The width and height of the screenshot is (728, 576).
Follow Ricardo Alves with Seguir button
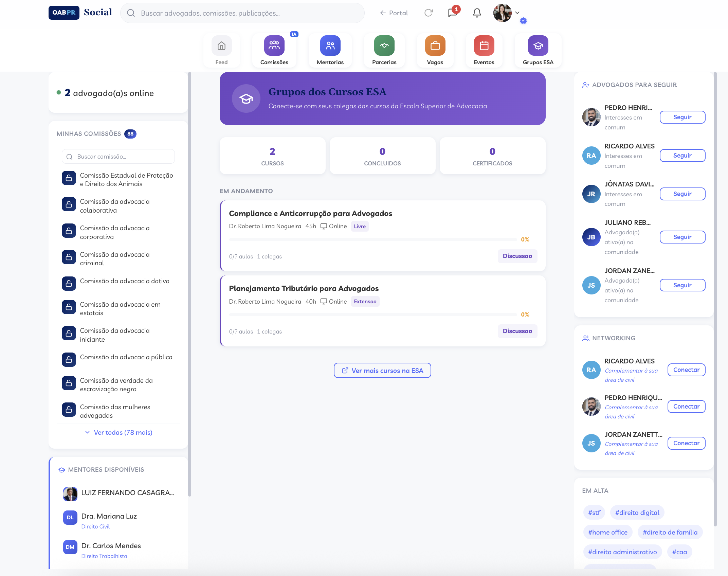coord(682,156)
